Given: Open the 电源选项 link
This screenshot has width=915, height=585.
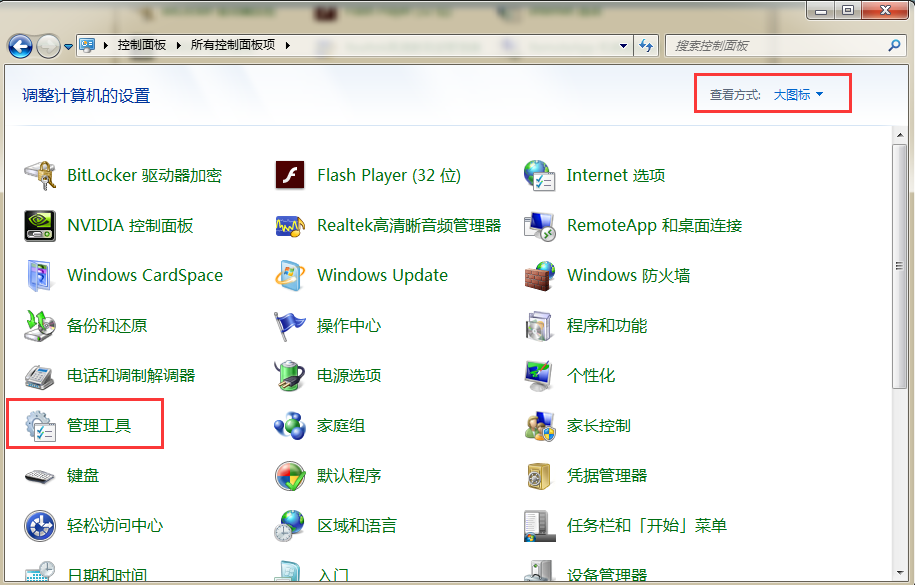Looking at the screenshot, I should pyautogui.click(x=349, y=375).
